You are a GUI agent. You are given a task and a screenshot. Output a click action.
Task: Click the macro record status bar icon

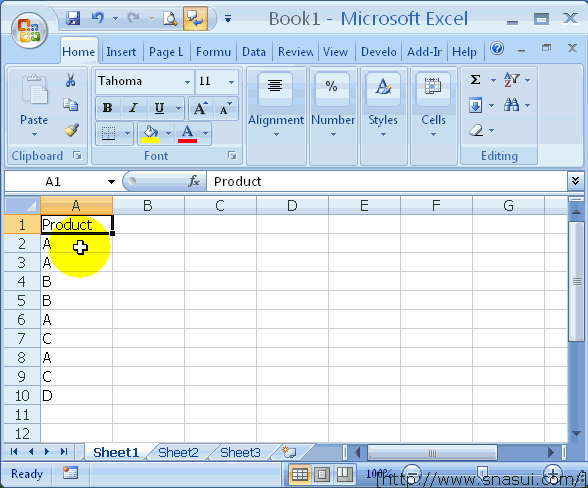(x=70, y=473)
